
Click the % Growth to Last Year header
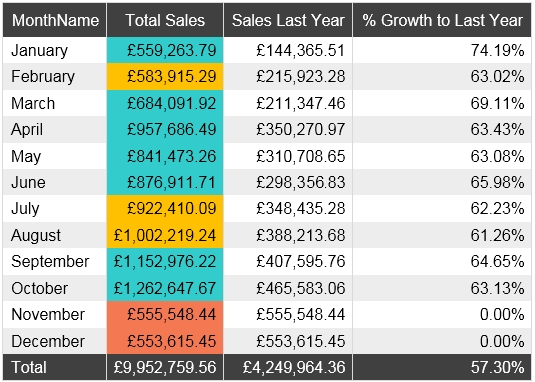[x=442, y=20]
